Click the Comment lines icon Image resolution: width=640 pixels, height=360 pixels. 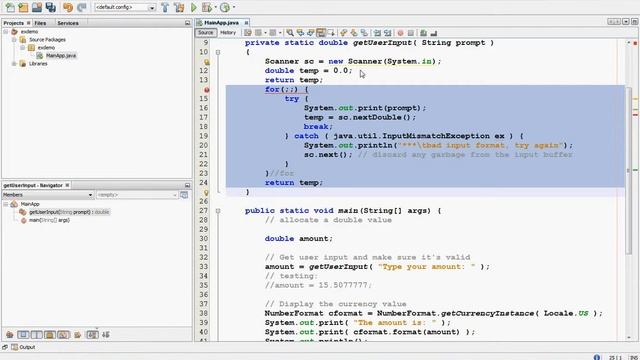(x=423, y=33)
